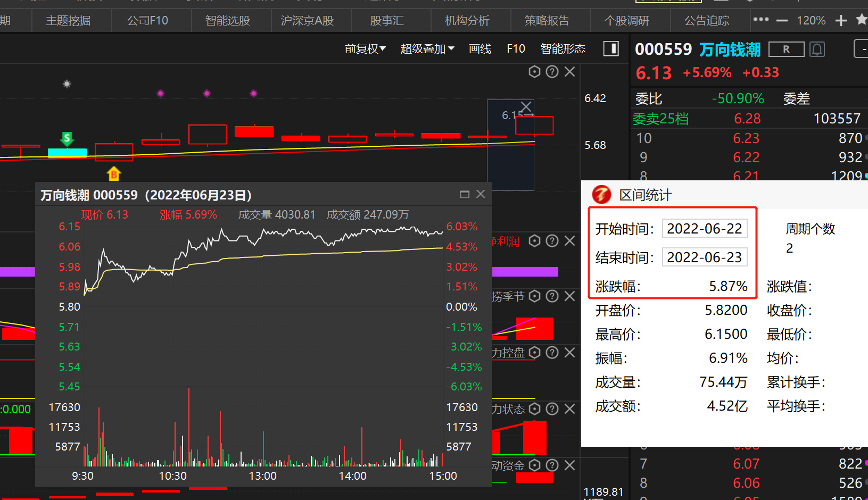
Task: Edit the 开始时间 date field 2022-06-22
Action: [x=705, y=229]
